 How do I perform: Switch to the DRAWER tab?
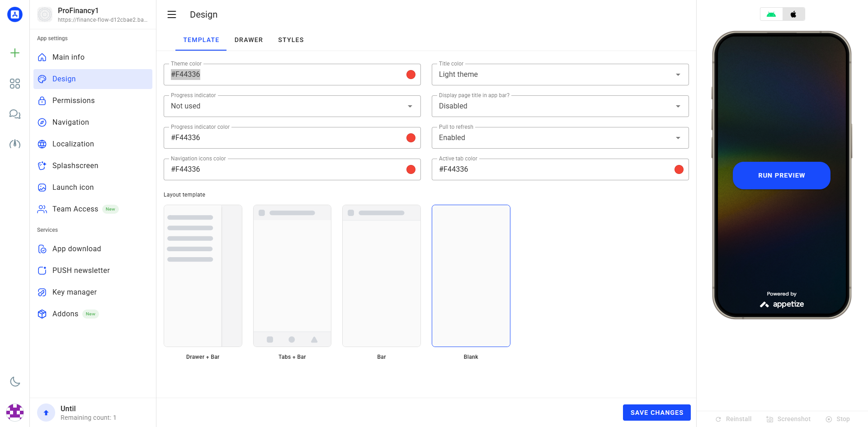coord(249,40)
